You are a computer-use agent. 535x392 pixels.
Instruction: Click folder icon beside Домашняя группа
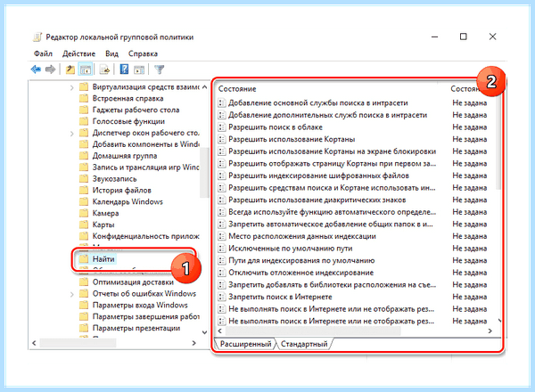tap(84, 156)
